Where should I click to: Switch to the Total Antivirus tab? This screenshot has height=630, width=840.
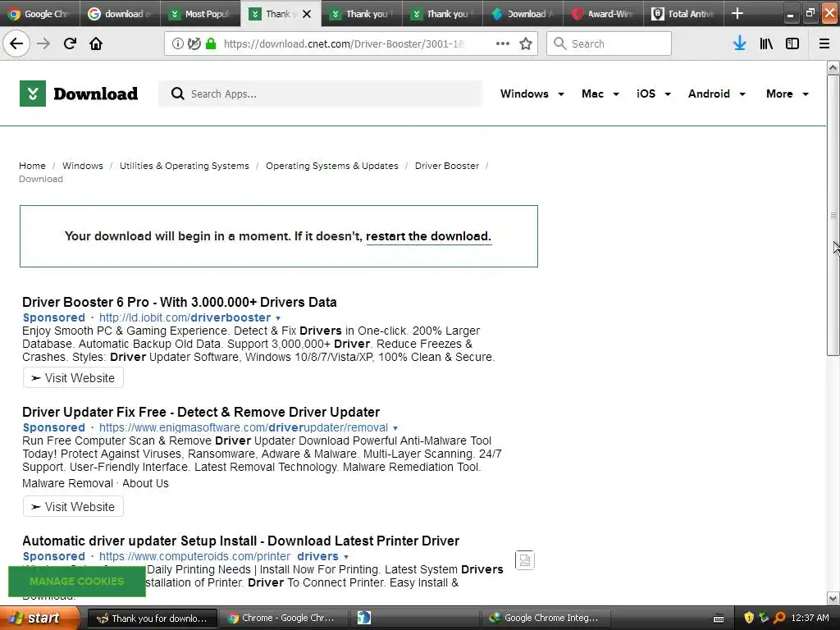[x=684, y=13]
